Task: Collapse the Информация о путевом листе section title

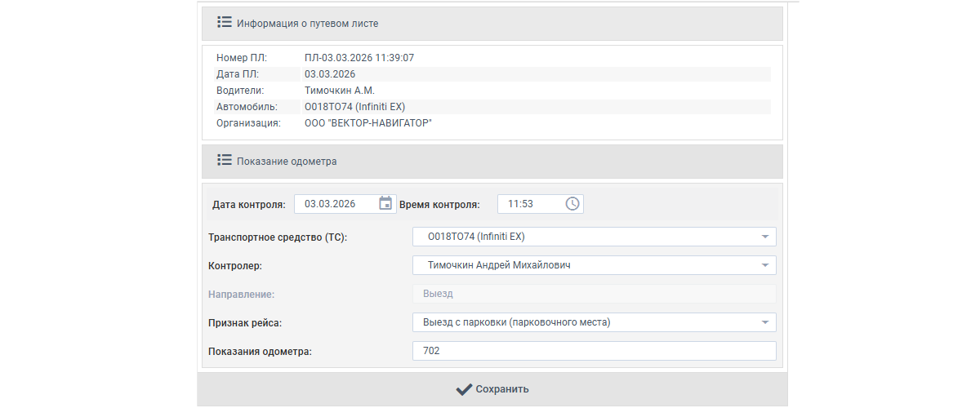Action: 307,24
